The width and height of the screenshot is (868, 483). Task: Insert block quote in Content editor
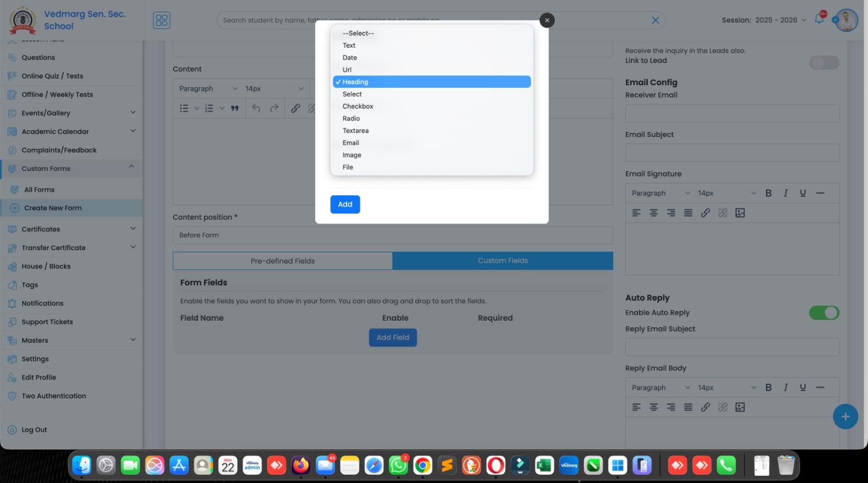(x=235, y=109)
